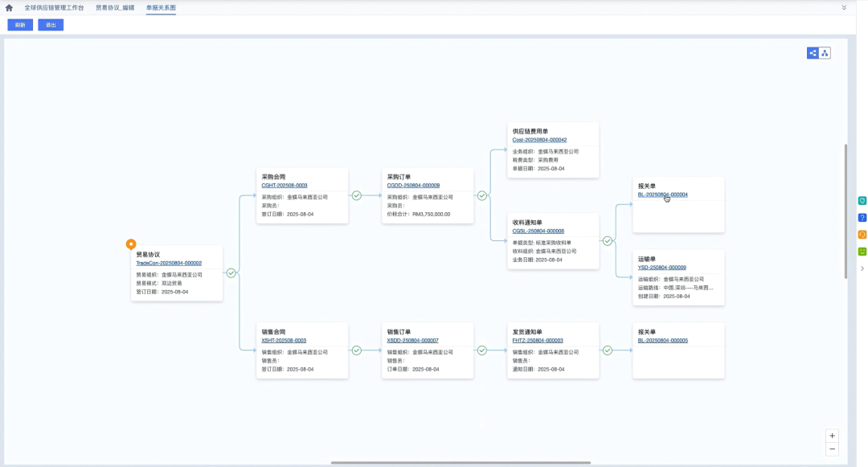This screenshot has width=868, height=467.
Task: Zoom out with the minus button
Action: tap(832, 449)
